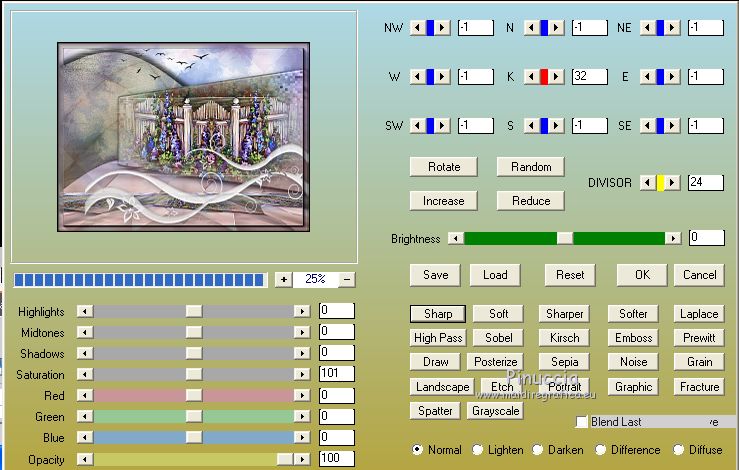Click OK to confirm the filter
The height and width of the screenshot is (470, 739).
tap(641, 275)
